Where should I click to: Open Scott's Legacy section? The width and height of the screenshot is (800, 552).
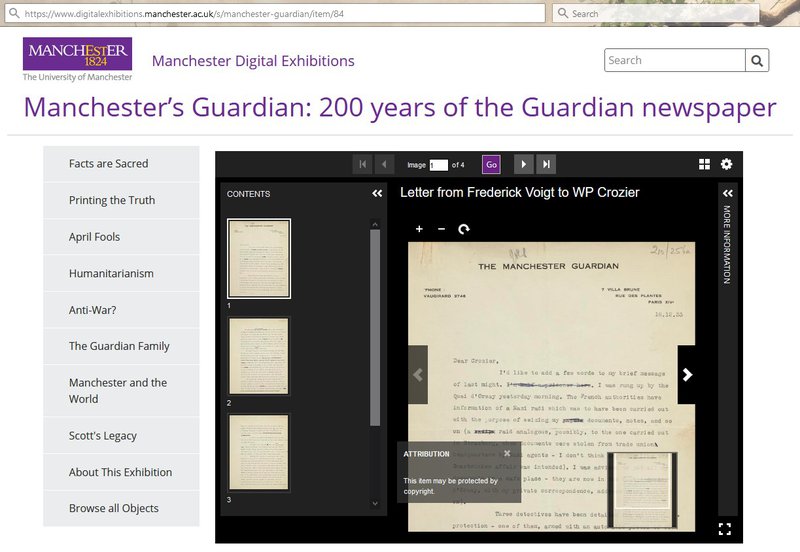[x=121, y=436]
